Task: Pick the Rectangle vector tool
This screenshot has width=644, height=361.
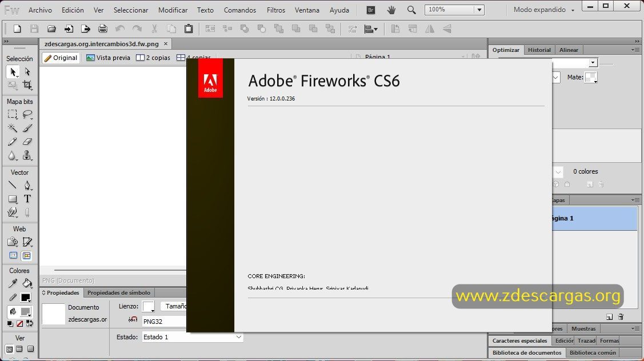Action: click(13, 199)
